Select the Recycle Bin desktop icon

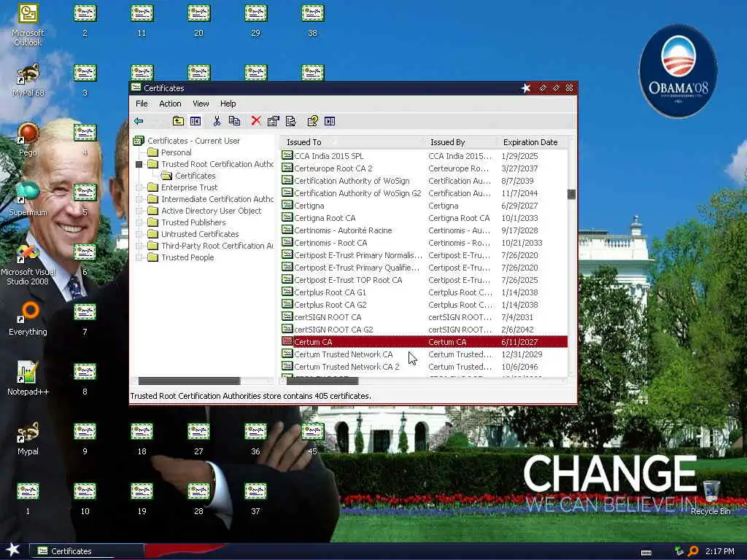pyautogui.click(x=711, y=497)
